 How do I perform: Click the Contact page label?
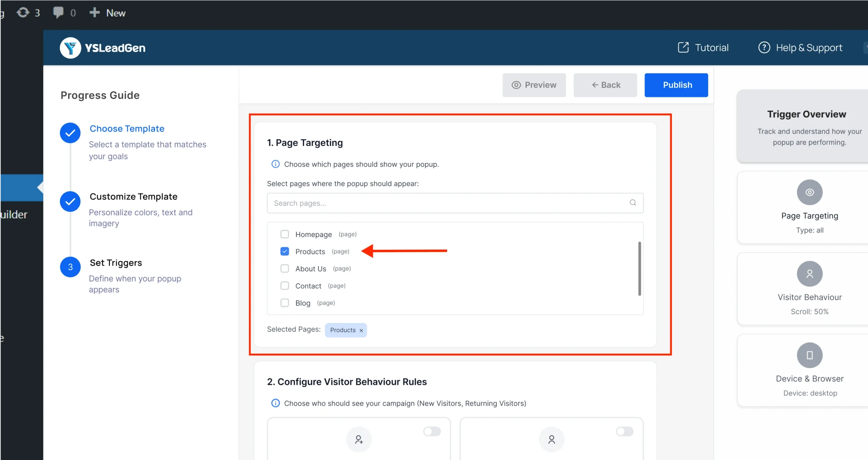pos(308,286)
